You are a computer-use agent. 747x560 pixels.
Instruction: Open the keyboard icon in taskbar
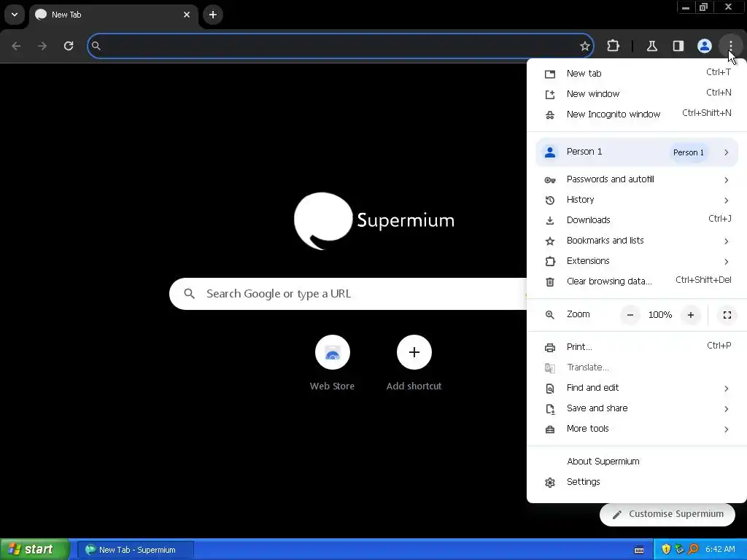[x=639, y=550]
